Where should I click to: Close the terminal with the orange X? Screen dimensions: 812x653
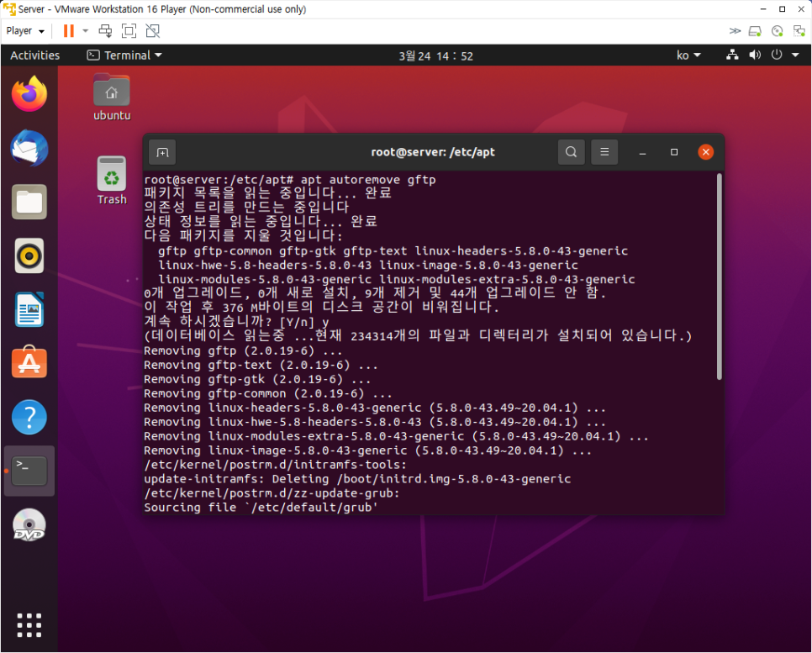point(705,152)
